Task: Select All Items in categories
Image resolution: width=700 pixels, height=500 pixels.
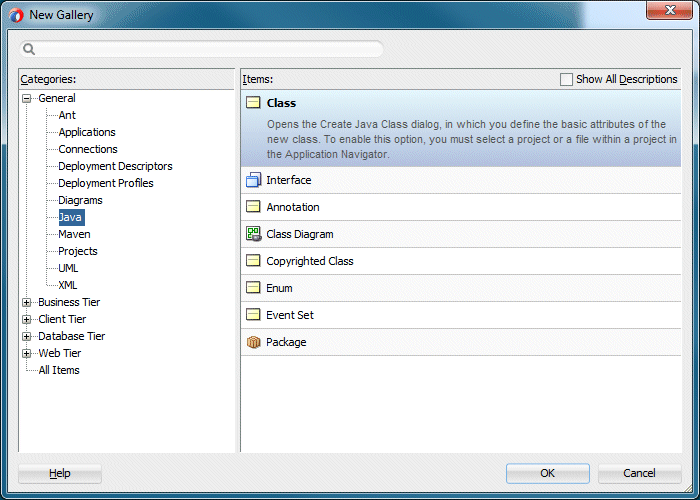Action: [x=59, y=370]
